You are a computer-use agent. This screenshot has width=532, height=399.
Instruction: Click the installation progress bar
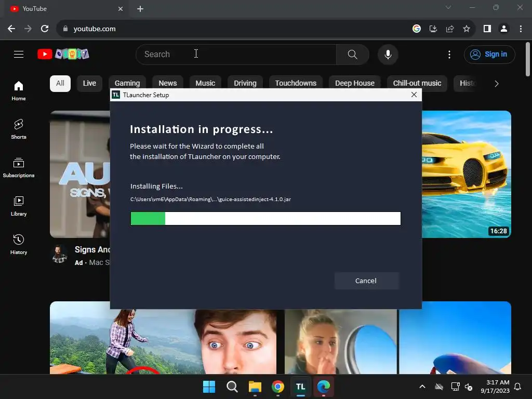click(265, 219)
